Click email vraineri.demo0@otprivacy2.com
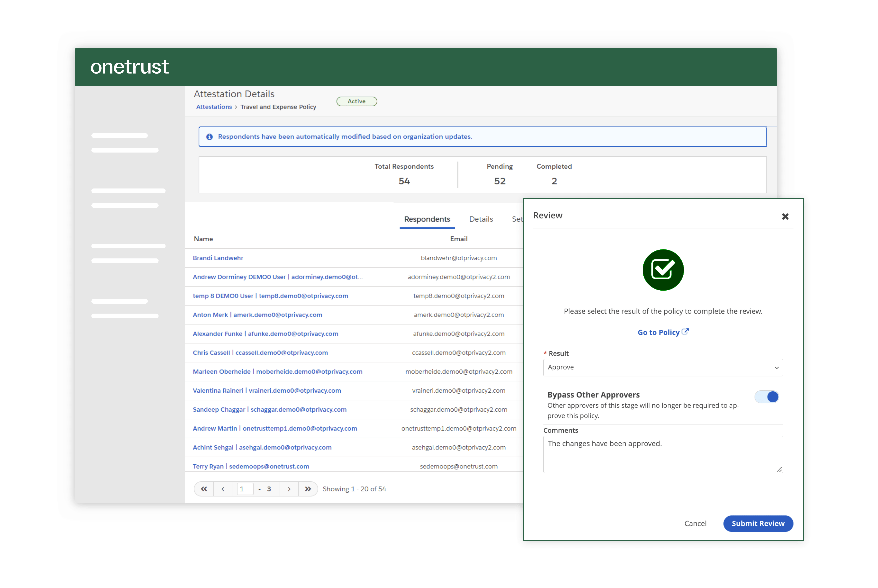Screen dimensions: 878x588 pyautogui.click(x=458, y=390)
